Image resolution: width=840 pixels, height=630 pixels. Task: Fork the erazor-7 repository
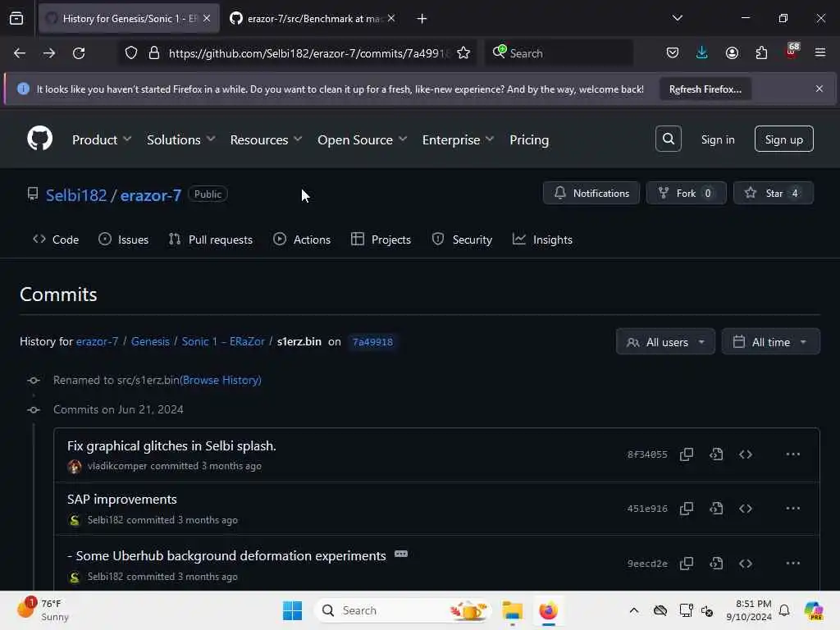point(686,193)
